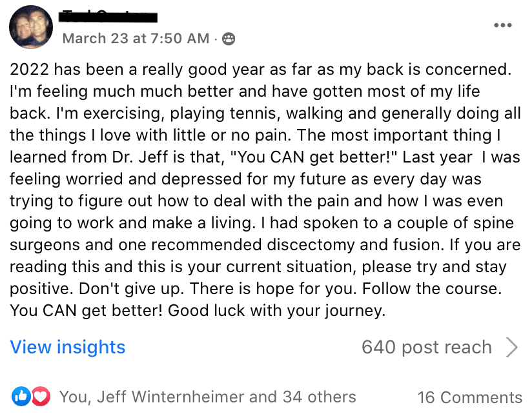The height and width of the screenshot is (414, 532).
Task: Click the March 23 at 7:50 AM timestamp
Action: tap(136, 39)
